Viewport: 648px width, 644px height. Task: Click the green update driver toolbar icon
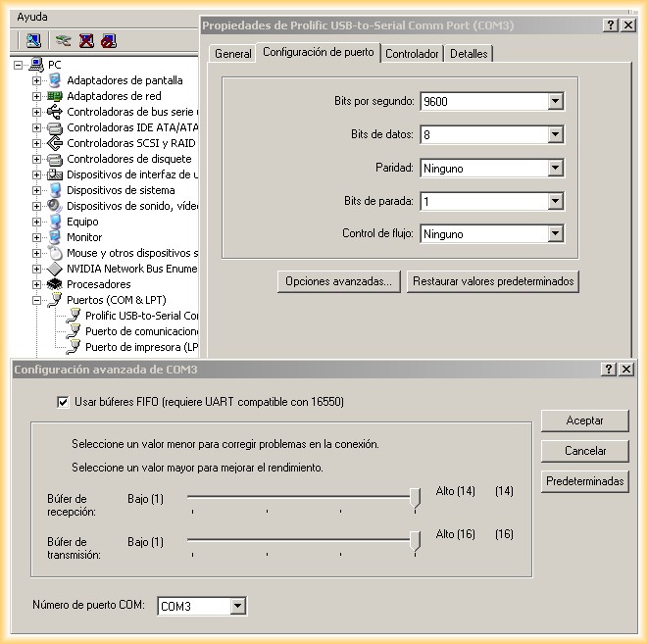click(64, 40)
